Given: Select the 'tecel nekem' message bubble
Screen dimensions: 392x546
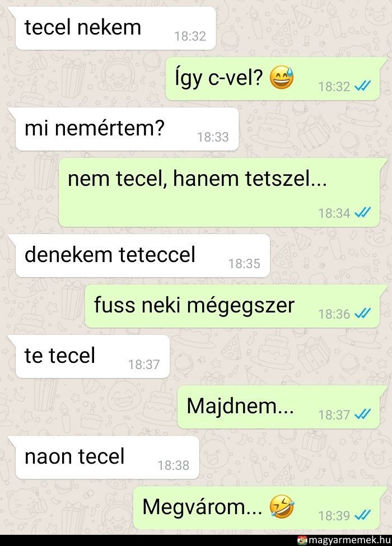Looking at the screenshot, I should click(x=115, y=28).
